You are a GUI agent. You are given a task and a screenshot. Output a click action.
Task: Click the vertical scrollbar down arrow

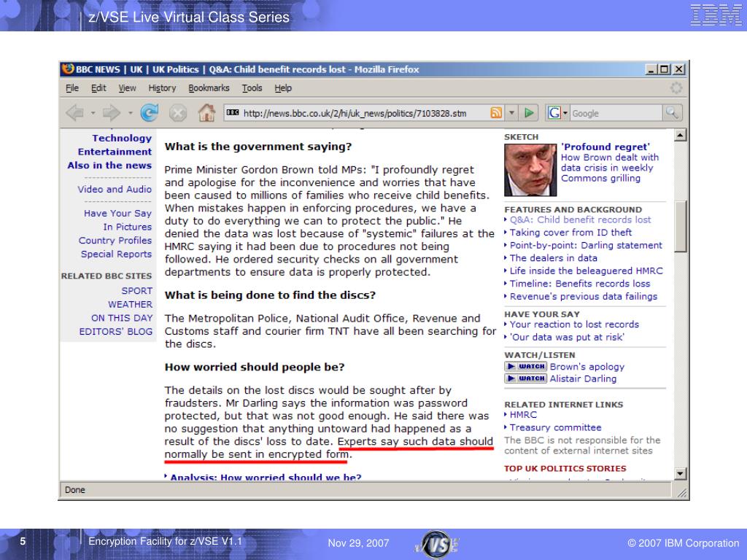coord(681,473)
